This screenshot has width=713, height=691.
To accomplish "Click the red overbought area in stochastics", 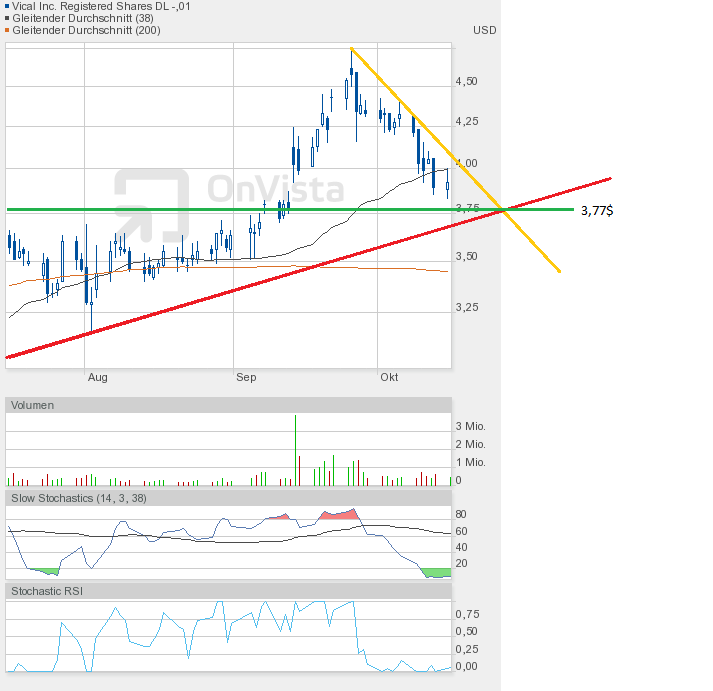I will [339, 515].
